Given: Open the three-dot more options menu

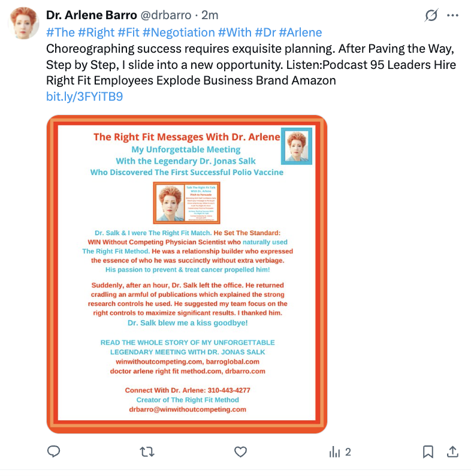Looking at the screenshot, I should 452,15.
